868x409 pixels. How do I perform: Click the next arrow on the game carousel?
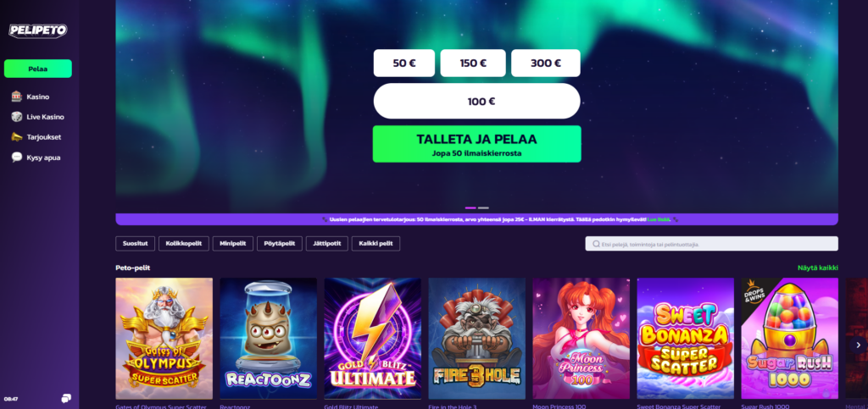(858, 345)
